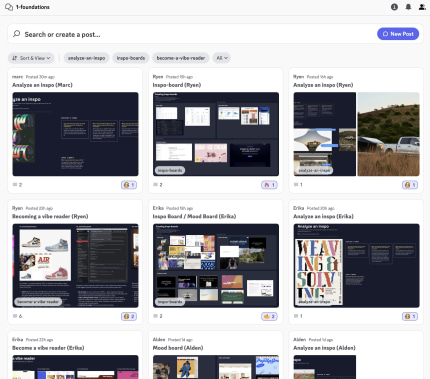Screen dimensions: 430x379
Task: Toggle the fire reaction on Erika's Inspo Board post
Action: pos(269,316)
